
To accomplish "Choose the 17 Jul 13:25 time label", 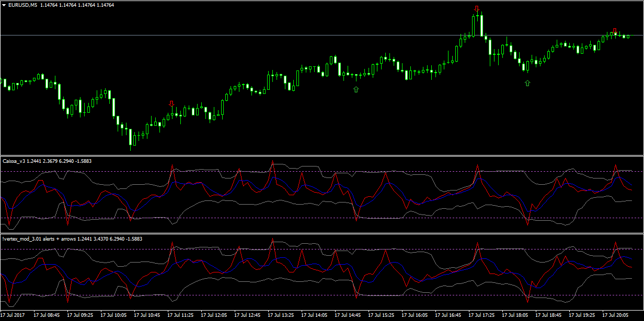I will tap(281, 315).
